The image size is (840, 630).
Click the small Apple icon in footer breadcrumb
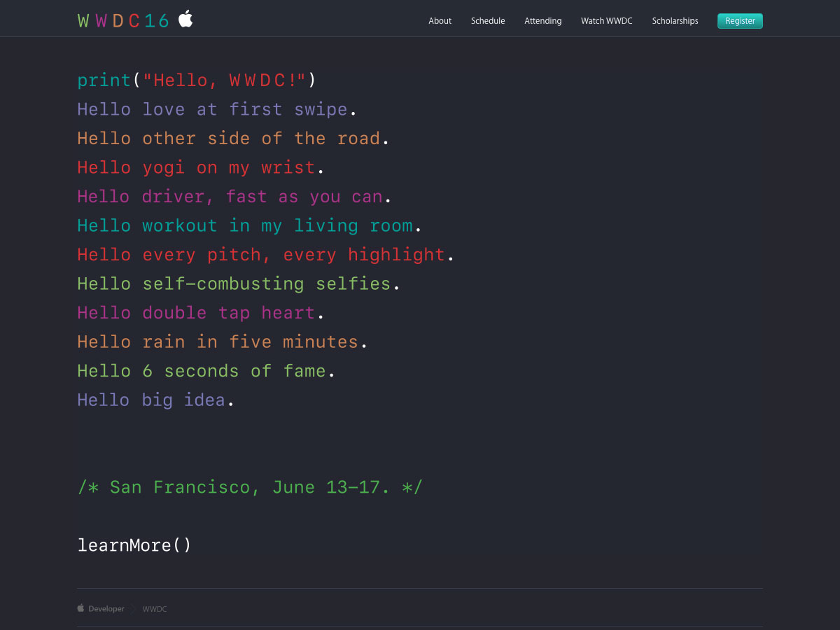pos(80,608)
